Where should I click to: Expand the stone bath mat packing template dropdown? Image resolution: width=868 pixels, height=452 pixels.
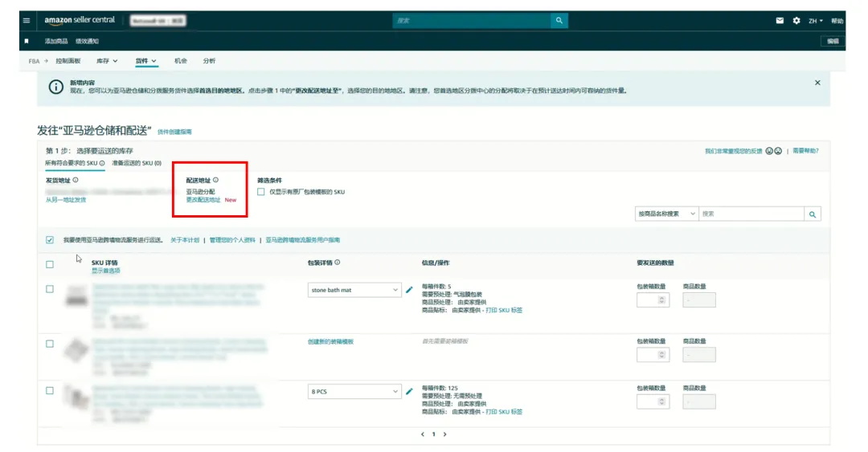(354, 290)
